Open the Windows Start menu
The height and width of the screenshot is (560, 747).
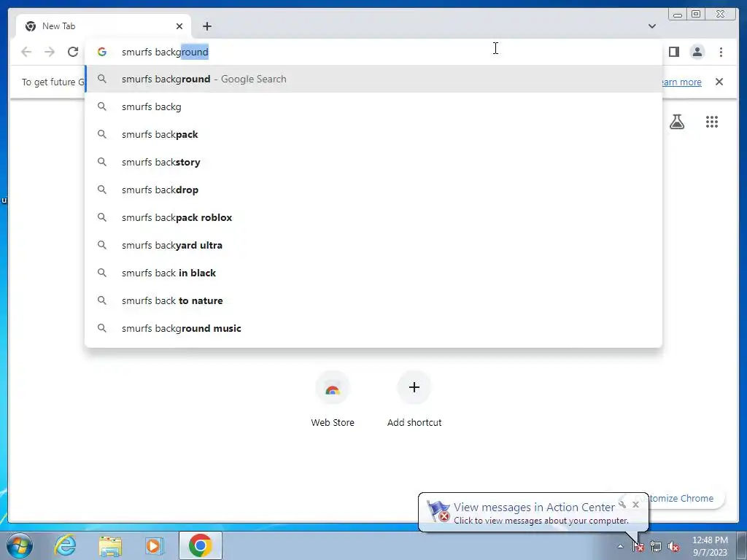tap(20, 545)
